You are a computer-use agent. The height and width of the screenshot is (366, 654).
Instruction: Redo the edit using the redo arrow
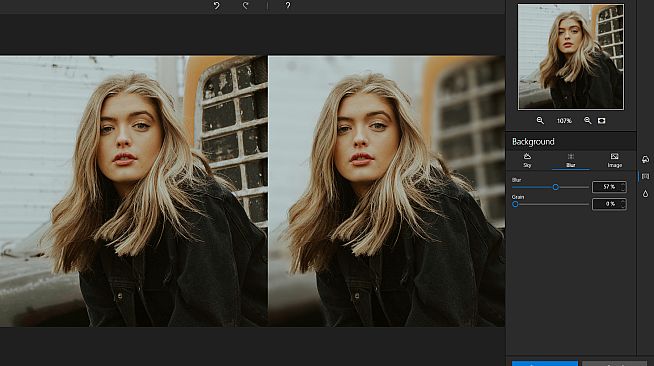pyautogui.click(x=245, y=5)
